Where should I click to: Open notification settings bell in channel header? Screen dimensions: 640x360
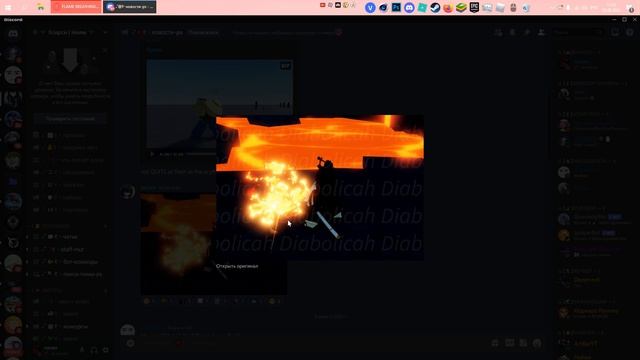[512, 32]
